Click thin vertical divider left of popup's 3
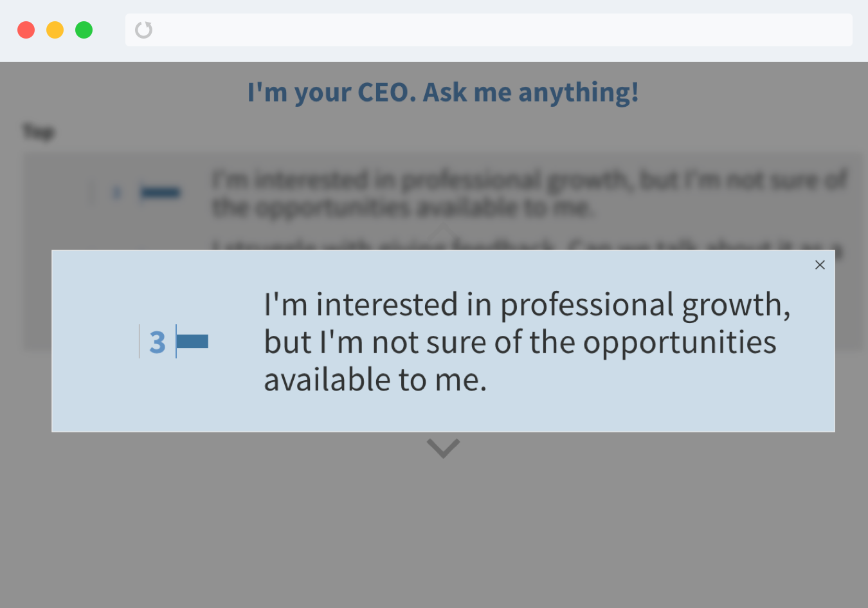868x608 pixels. 140,342
